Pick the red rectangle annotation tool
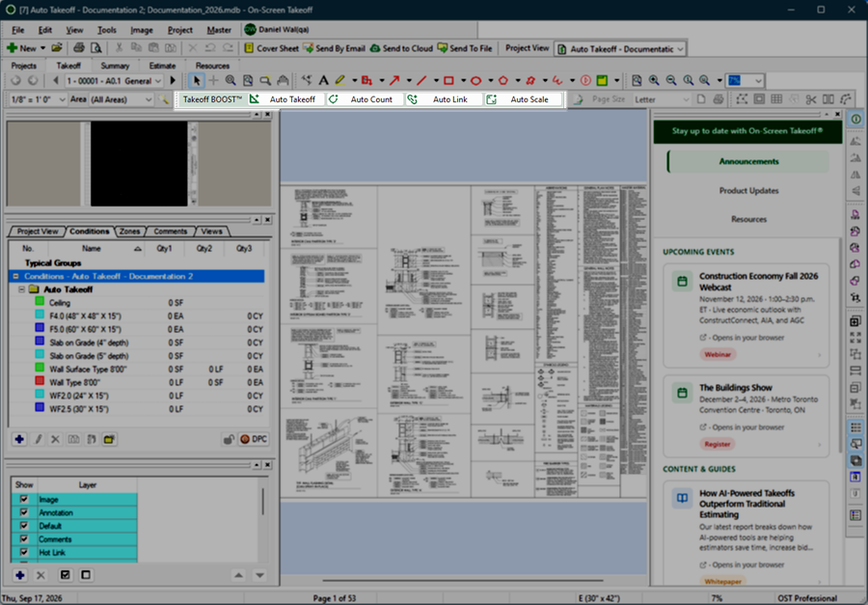868x605 pixels. click(448, 81)
